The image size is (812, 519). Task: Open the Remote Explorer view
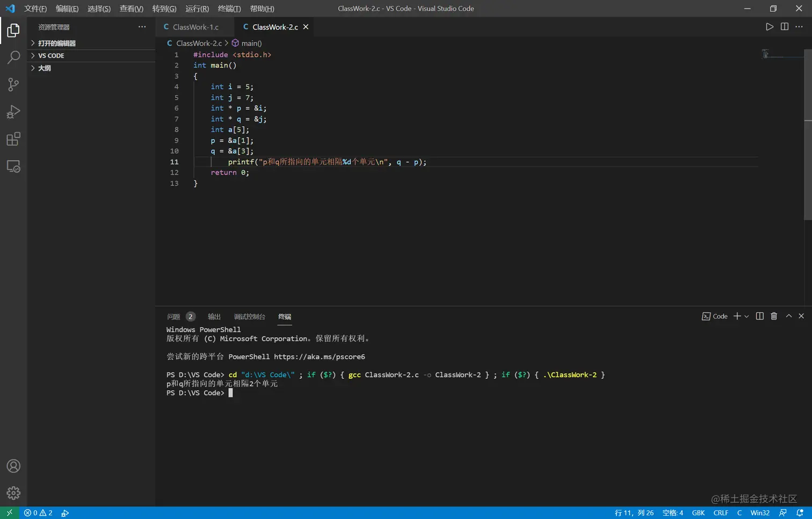tap(13, 167)
